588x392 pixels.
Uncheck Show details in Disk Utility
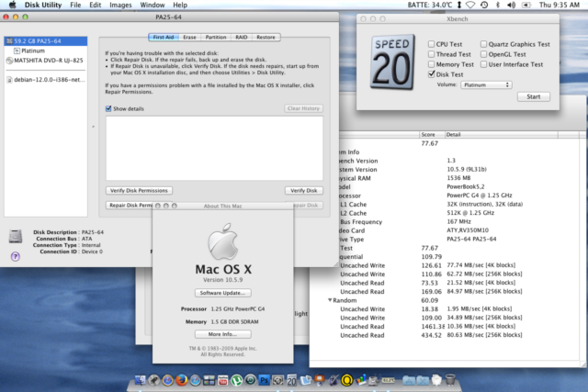coord(108,108)
